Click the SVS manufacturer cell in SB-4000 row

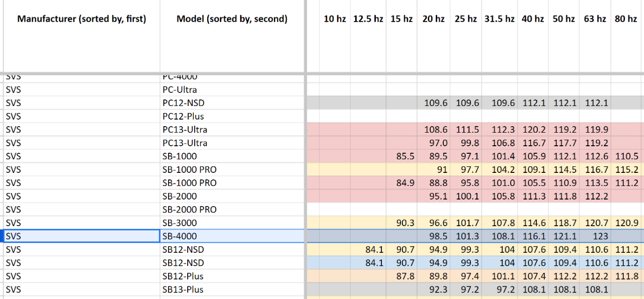click(82, 236)
